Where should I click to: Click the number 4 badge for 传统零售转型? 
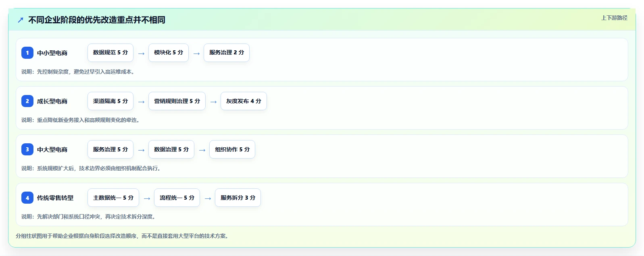coord(27,198)
